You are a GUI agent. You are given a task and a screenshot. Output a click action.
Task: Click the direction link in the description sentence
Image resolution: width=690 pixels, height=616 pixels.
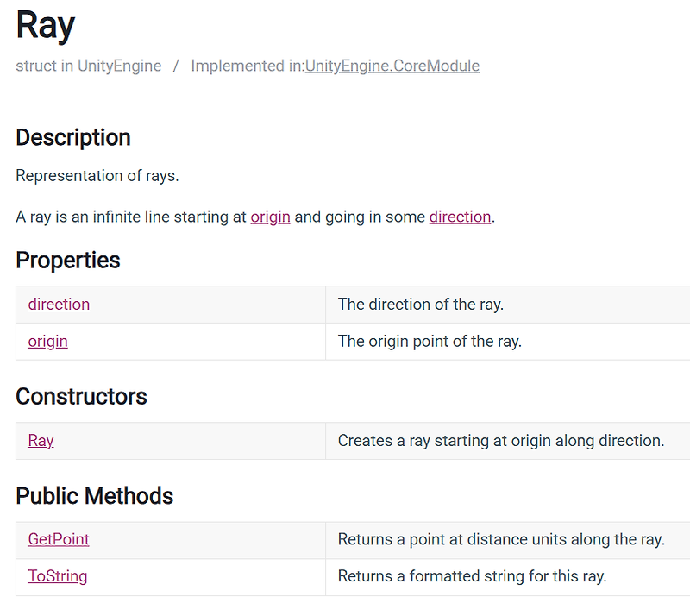tap(460, 217)
